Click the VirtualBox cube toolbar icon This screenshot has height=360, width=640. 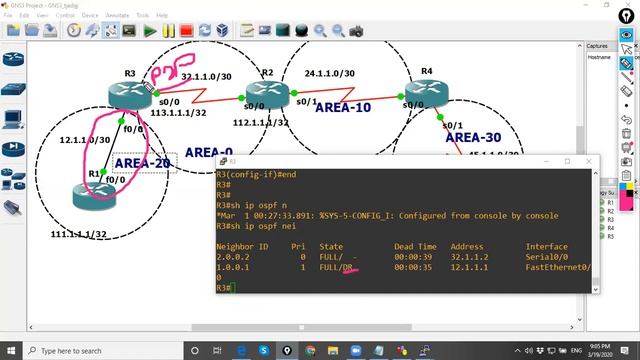pos(222,31)
